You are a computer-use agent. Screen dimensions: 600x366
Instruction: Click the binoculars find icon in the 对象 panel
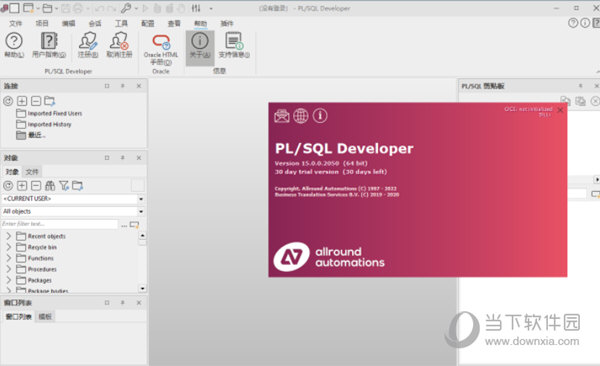pyautogui.click(x=50, y=186)
